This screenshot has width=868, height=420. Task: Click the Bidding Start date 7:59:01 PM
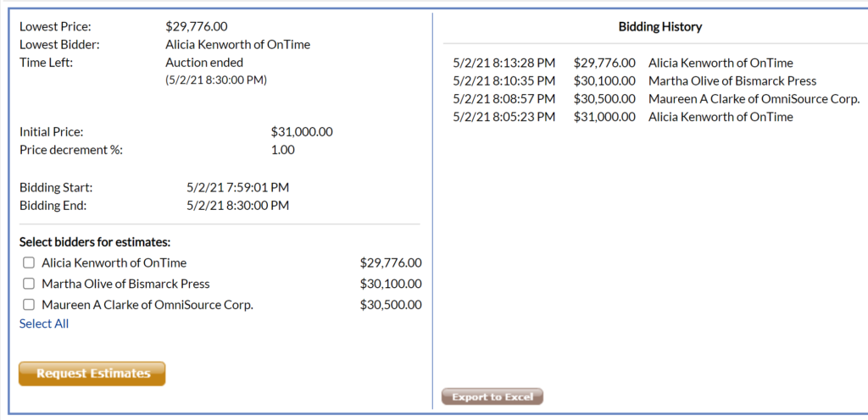pyautogui.click(x=237, y=187)
